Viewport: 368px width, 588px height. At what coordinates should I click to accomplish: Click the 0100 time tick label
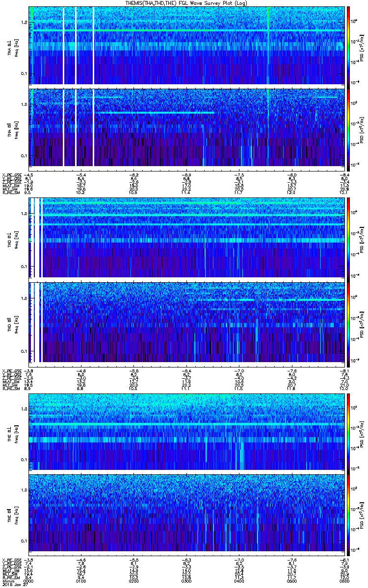tap(81, 581)
